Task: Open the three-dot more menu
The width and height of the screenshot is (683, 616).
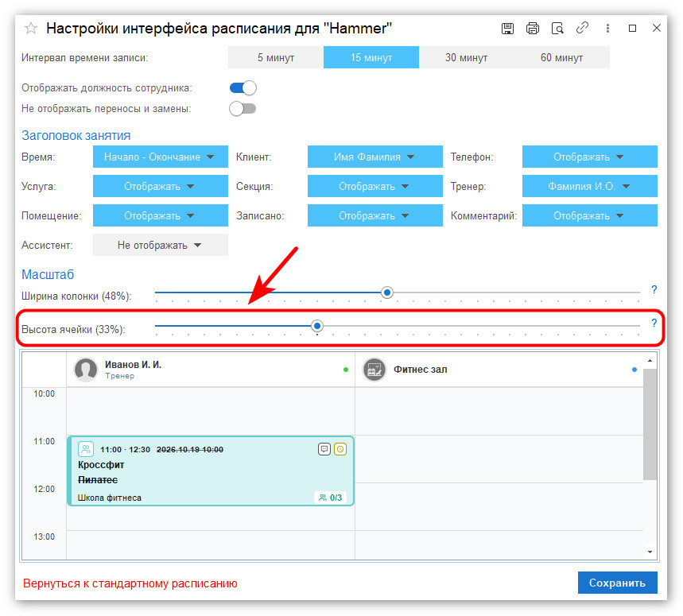Action: point(607,29)
